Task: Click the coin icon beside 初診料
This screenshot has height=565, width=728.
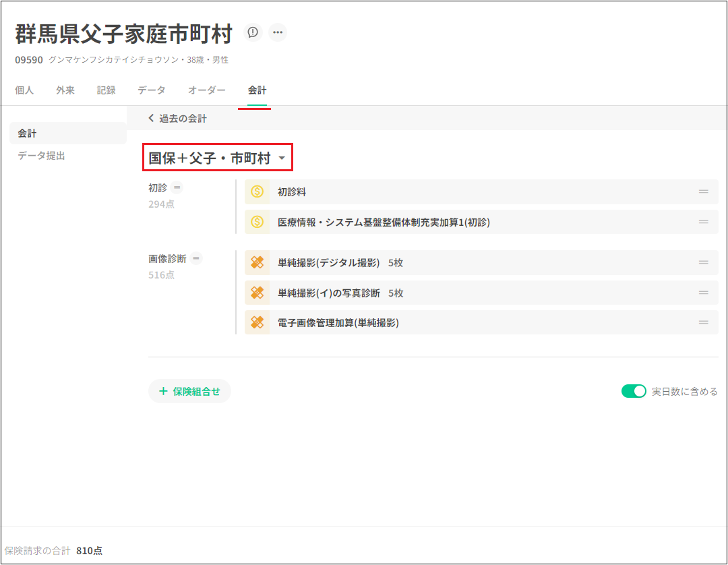Action: pyautogui.click(x=257, y=191)
